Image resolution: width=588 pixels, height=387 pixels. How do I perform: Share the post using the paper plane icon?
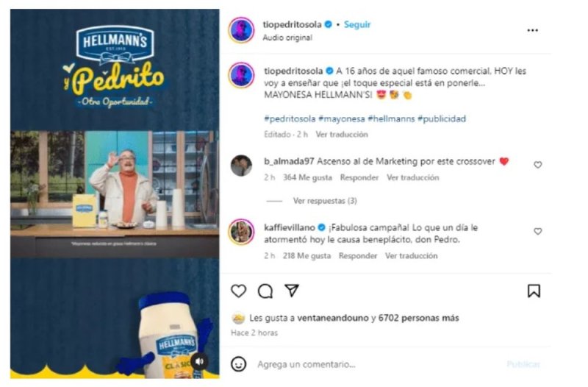pos(292,290)
